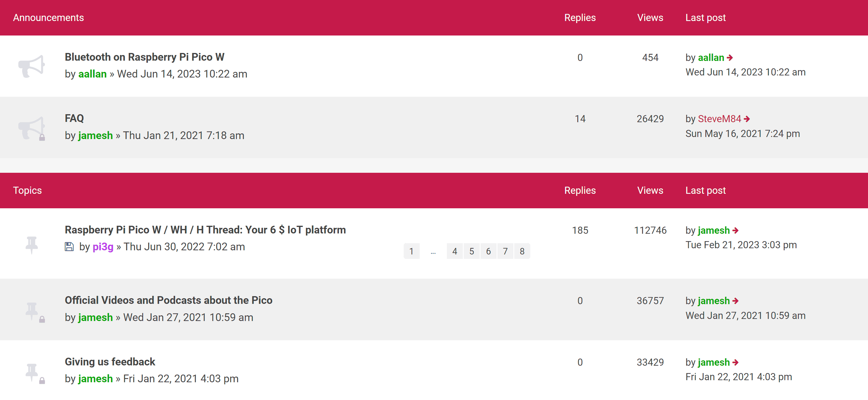Click the attachment icon before pi3g

point(69,247)
